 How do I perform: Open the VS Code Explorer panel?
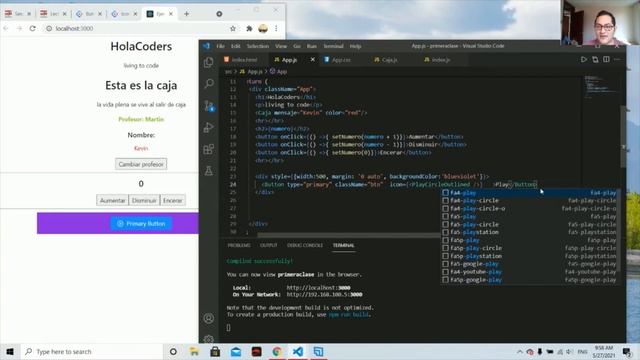[209, 62]
